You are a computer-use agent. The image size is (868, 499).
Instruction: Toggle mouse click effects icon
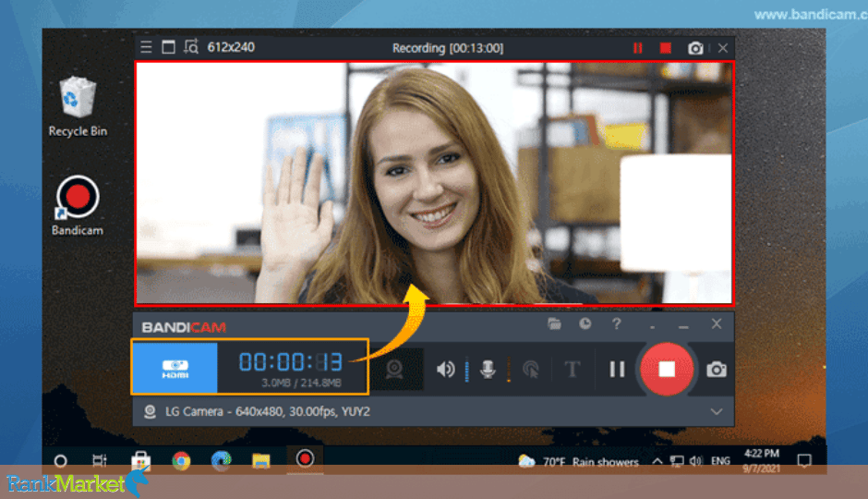pyautogui.click(x=531, y=369)
